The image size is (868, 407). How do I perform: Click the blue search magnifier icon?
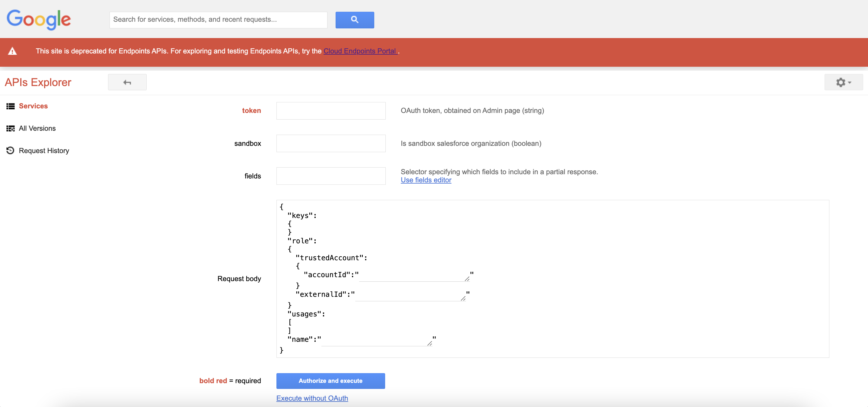[x=355, y=20]
